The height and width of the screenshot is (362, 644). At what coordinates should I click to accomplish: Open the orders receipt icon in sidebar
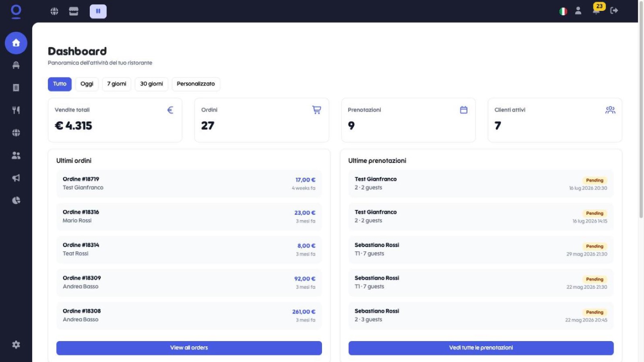tap(16, 88)
